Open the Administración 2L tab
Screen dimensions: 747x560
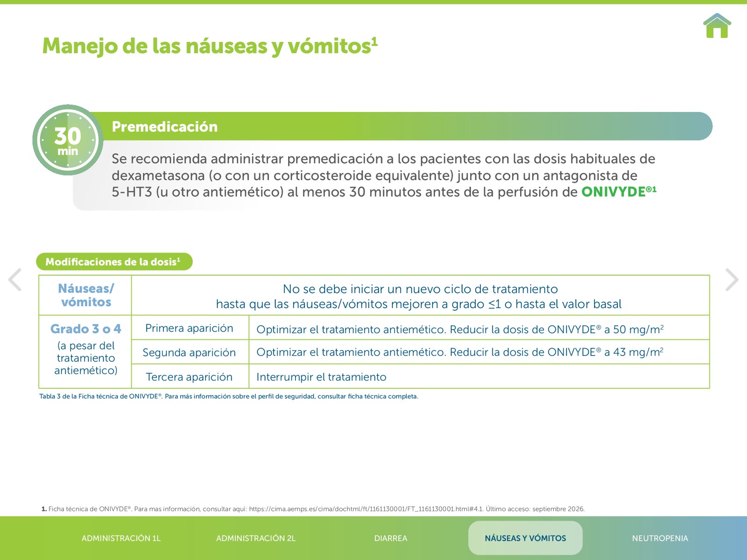(x=256, y=538)
